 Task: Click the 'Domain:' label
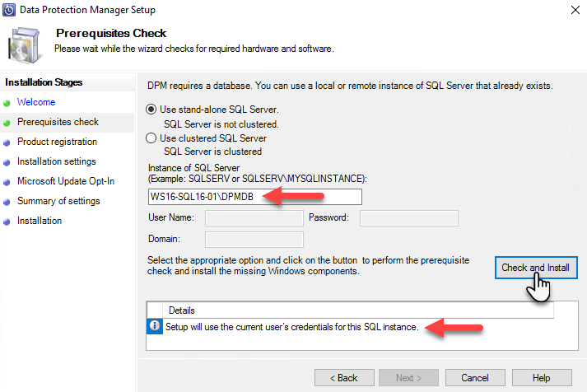164,239
